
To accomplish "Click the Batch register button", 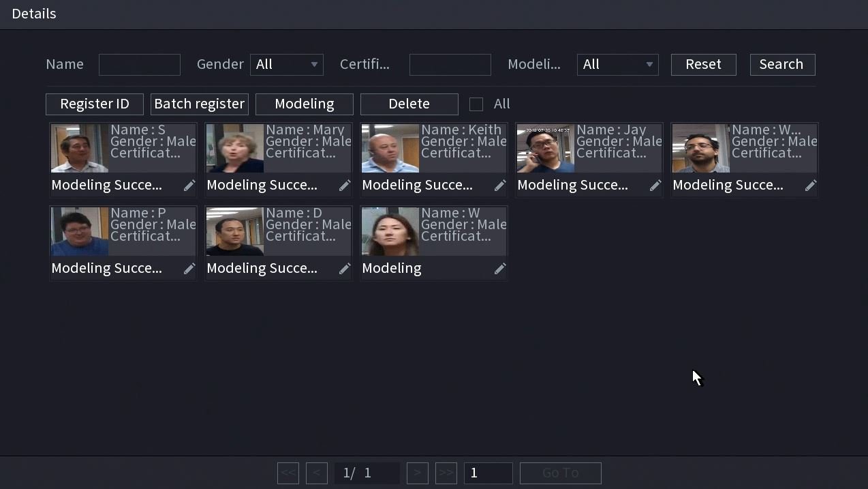I will 200,104.
